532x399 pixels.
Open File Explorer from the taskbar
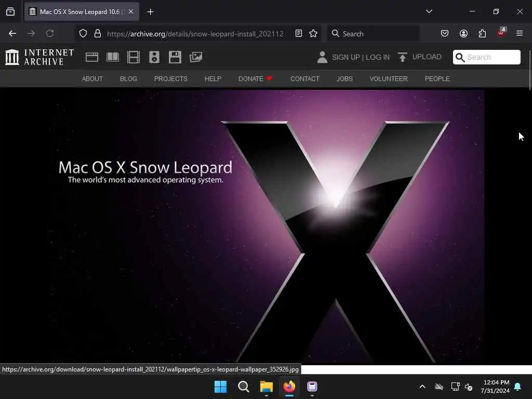click(x=267, y=387)
